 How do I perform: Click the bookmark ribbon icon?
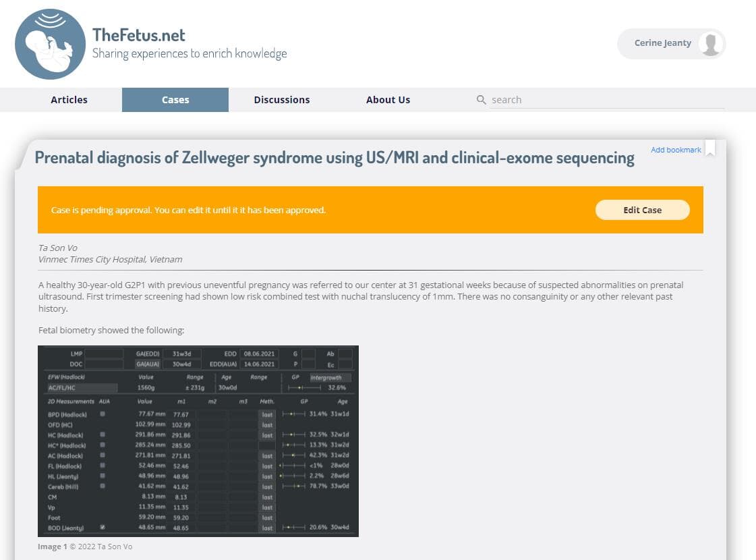point(709,150)
